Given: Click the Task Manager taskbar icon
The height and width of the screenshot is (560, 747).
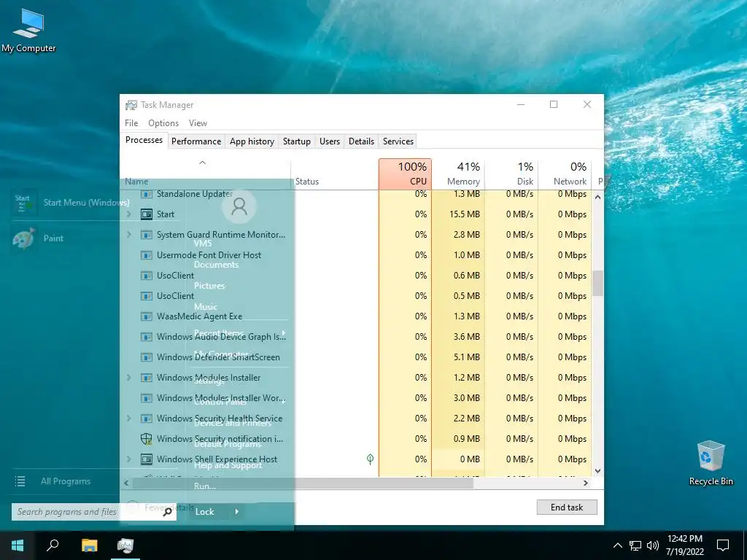Looking at the screenshot, I should click(x=125, y=545).
